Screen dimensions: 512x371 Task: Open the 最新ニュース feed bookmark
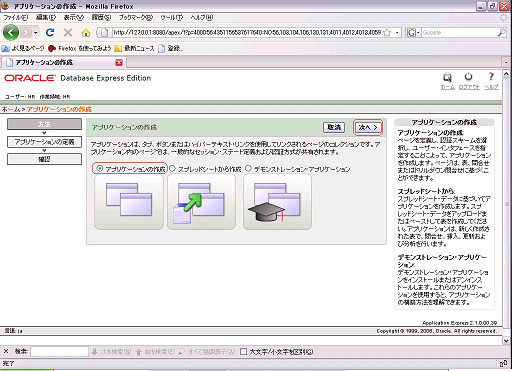(134, 48)
